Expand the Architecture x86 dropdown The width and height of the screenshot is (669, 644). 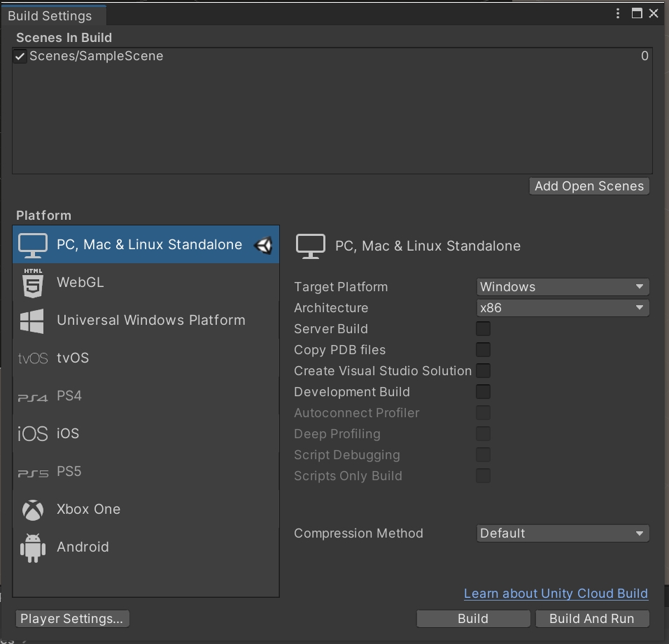pos(563,308)
